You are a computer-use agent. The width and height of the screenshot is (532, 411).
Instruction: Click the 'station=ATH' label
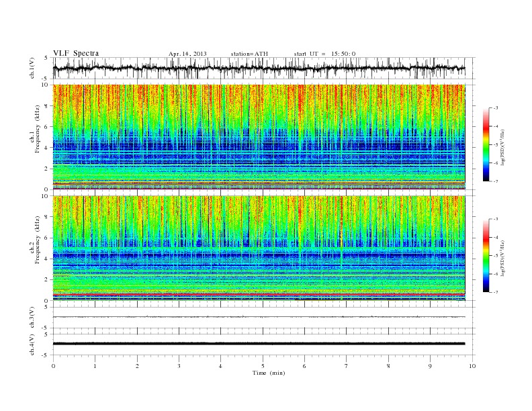point(249,54)
